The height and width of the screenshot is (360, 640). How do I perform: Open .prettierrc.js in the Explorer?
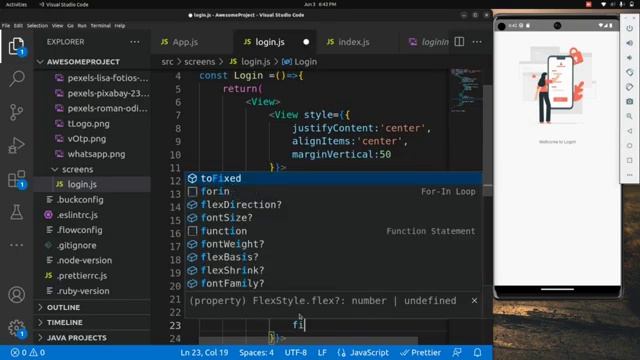92,276
